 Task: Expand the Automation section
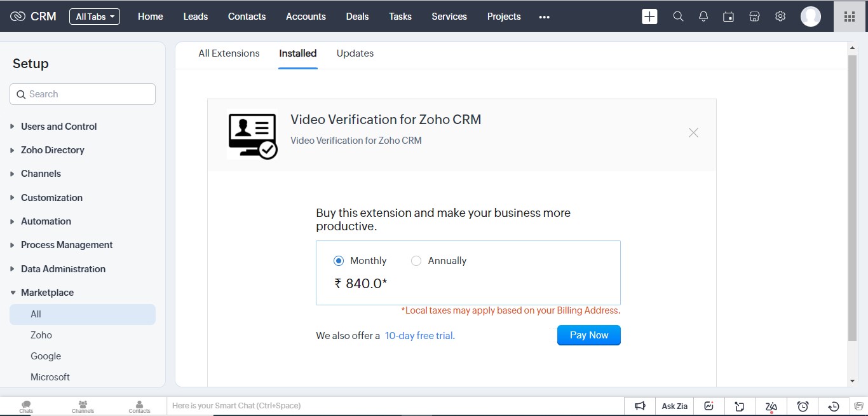click(x=46, y=221)
